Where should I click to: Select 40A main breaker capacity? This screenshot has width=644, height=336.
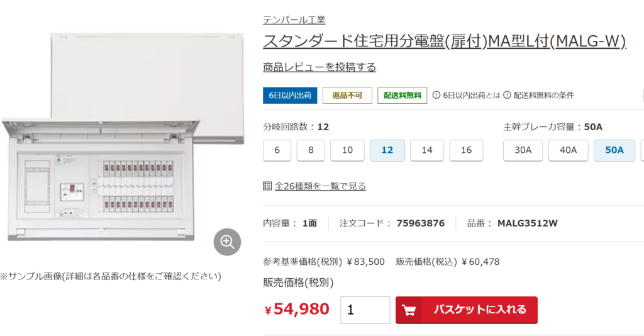tap(569, 150)
